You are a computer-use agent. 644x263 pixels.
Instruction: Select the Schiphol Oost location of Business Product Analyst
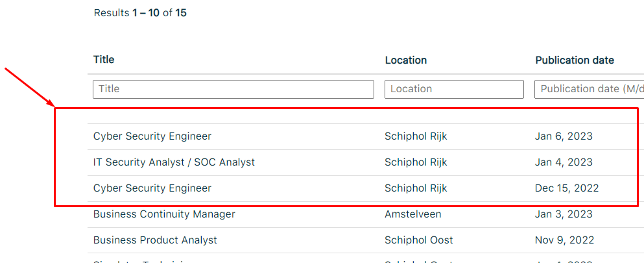tap(419, 240)
